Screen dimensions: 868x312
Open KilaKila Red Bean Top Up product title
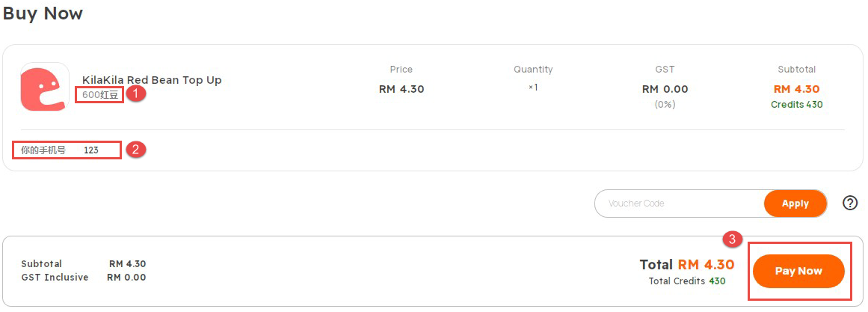click(x=152, y=80)
